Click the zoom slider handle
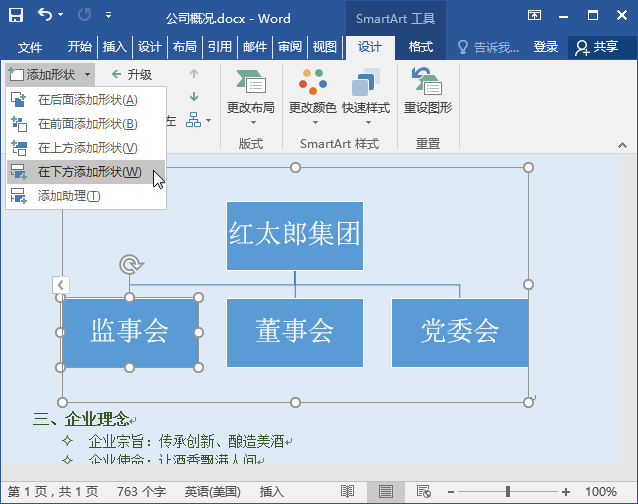Screen dimensions: 638x504 (x=508, y=491)
